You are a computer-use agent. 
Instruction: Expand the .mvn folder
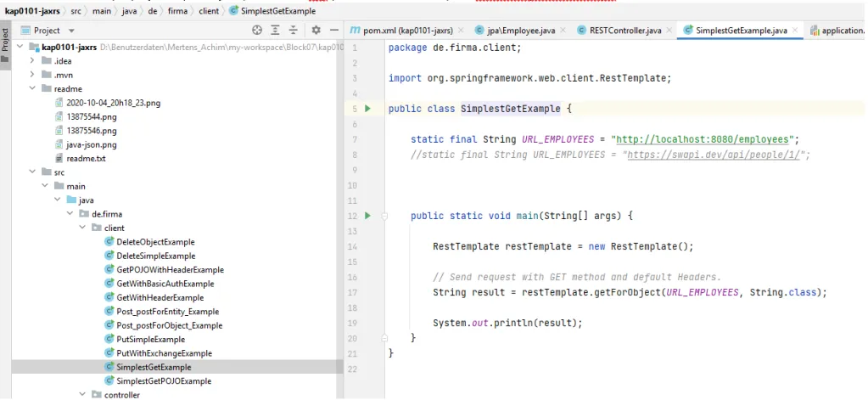(32, 75)
